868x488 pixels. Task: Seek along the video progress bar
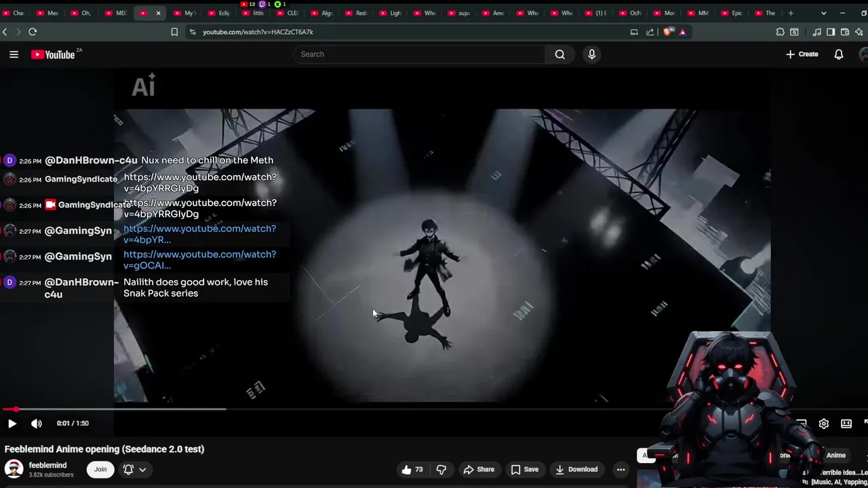434,409
